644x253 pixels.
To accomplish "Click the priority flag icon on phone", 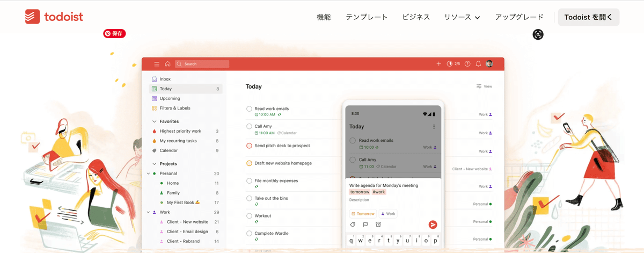I will 365,225.
